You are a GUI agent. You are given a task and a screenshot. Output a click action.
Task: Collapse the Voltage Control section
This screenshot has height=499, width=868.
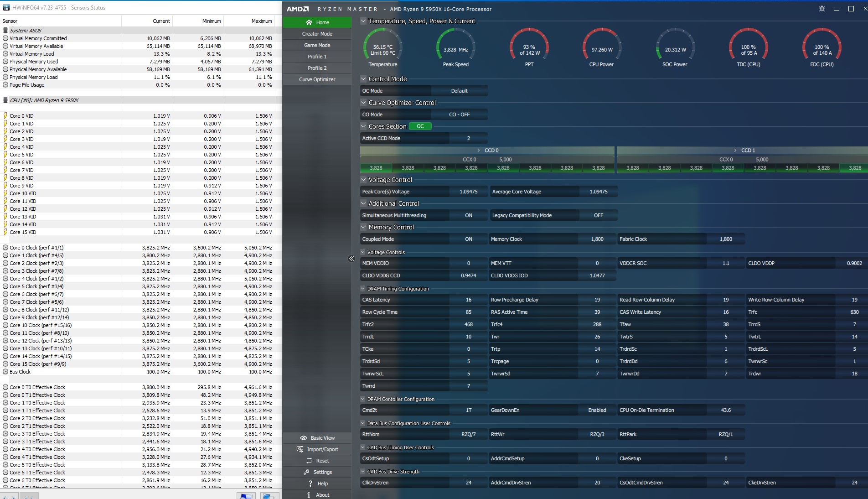(363, 180)
